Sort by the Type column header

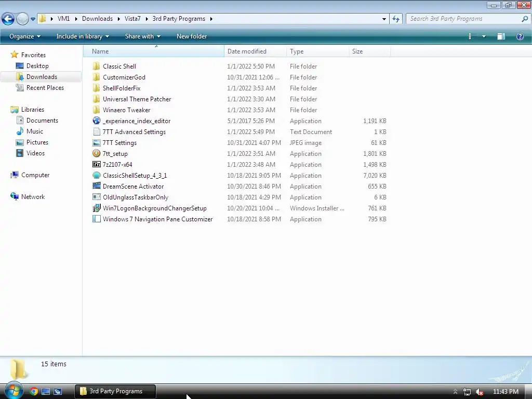point(317,51)
